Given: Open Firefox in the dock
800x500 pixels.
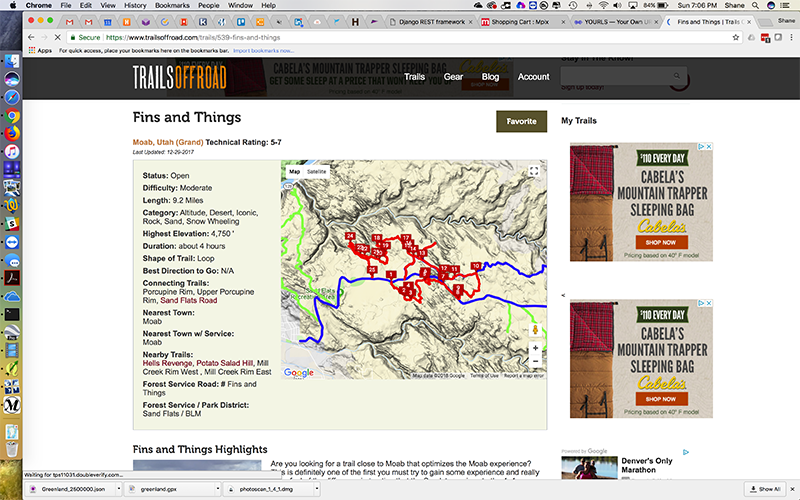Looking at the screenshot, I should click(x=12, y=133).
